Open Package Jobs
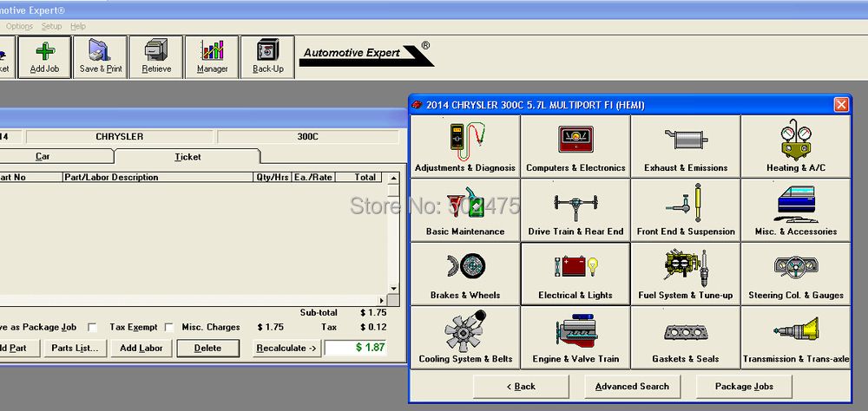This screenshot has width=868, height=411. pyautogui.click(x=744, y=387)
